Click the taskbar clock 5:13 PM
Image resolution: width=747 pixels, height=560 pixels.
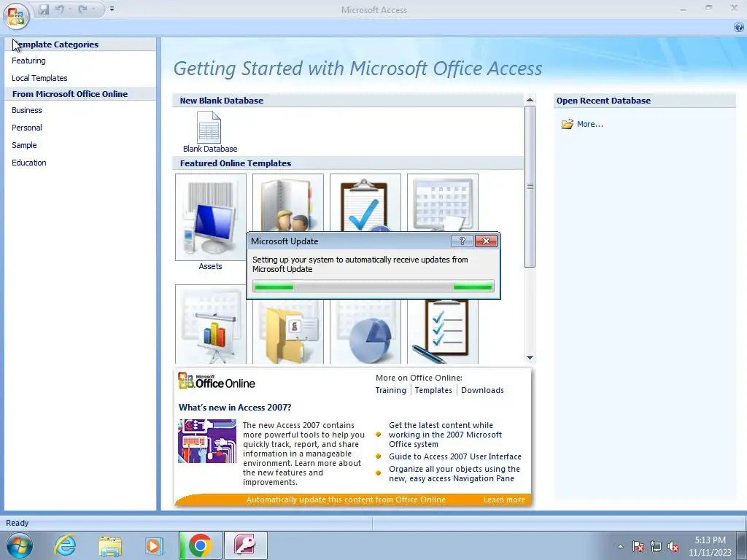coord(710,540)
